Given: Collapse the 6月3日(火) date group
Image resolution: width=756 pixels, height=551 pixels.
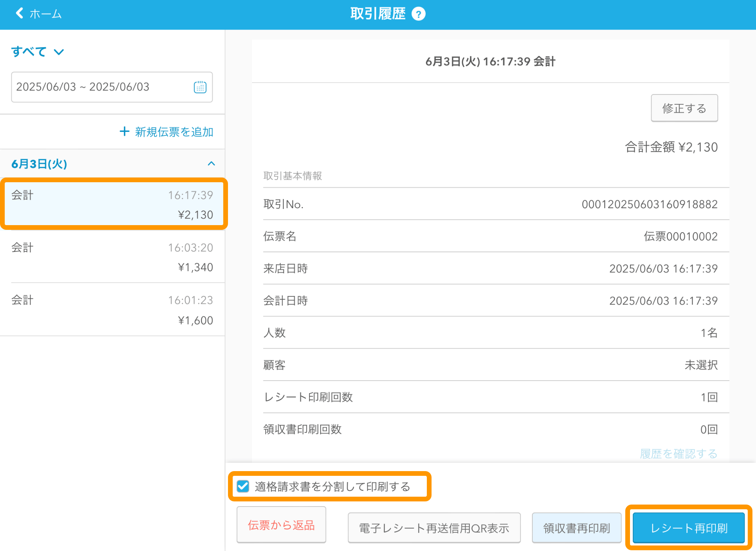Looking at the screenshot, I should click(211, 163).
